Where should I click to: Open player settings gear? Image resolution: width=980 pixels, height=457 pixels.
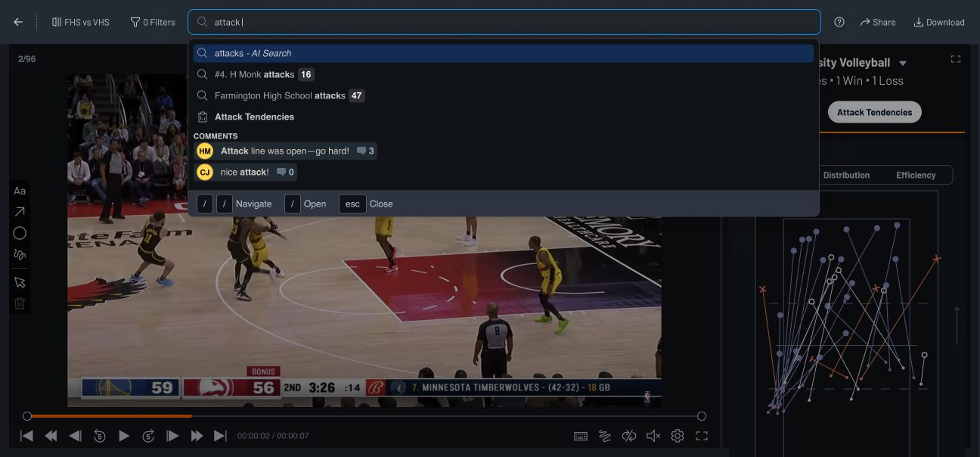pyautogui.click(x=678, y=436)
